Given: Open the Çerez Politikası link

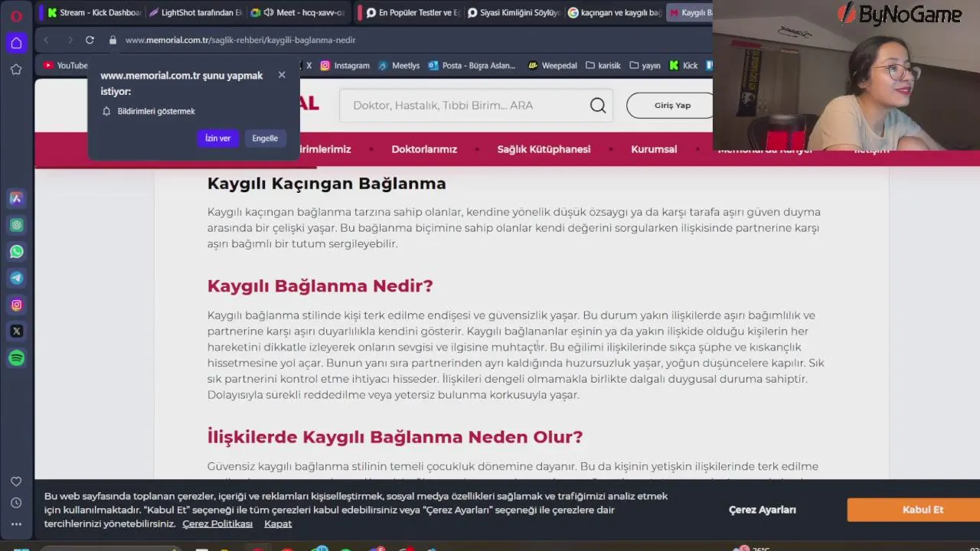Looking at the screenshot, I should (217, 523).
